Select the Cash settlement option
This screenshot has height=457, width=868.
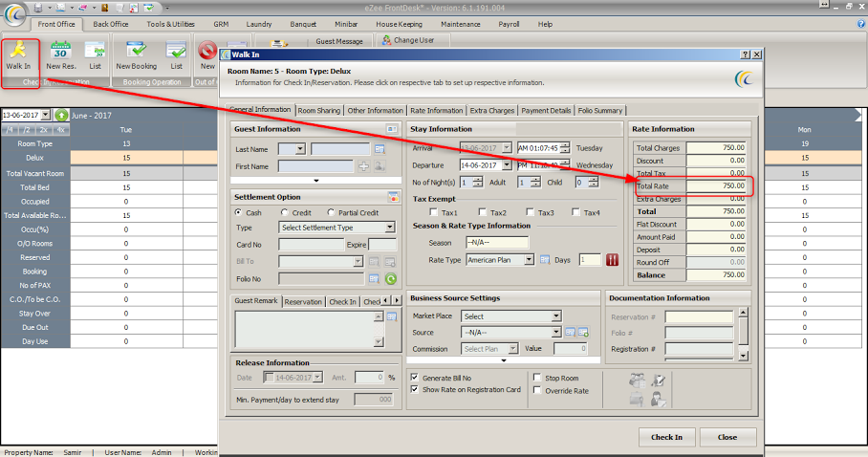[239, 212]
